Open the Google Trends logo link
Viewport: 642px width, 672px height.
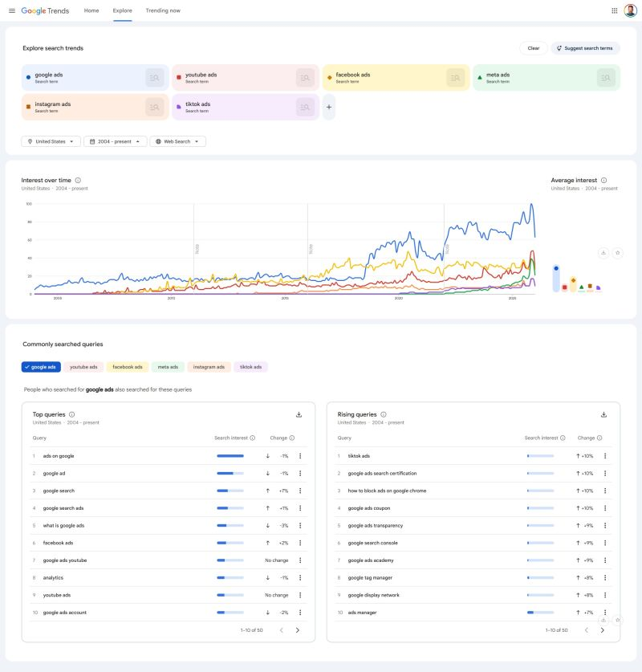[45, 10]
